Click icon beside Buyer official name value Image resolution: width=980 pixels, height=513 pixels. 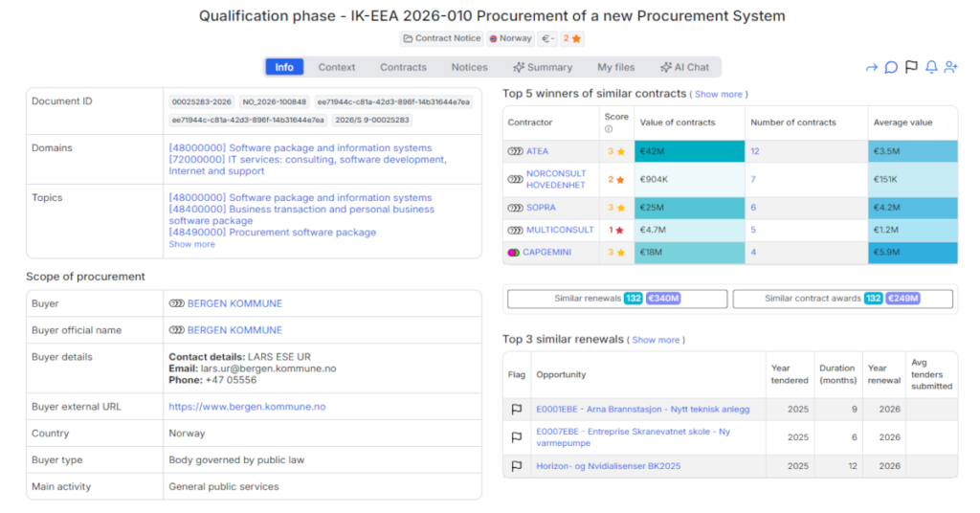(176, 330)
